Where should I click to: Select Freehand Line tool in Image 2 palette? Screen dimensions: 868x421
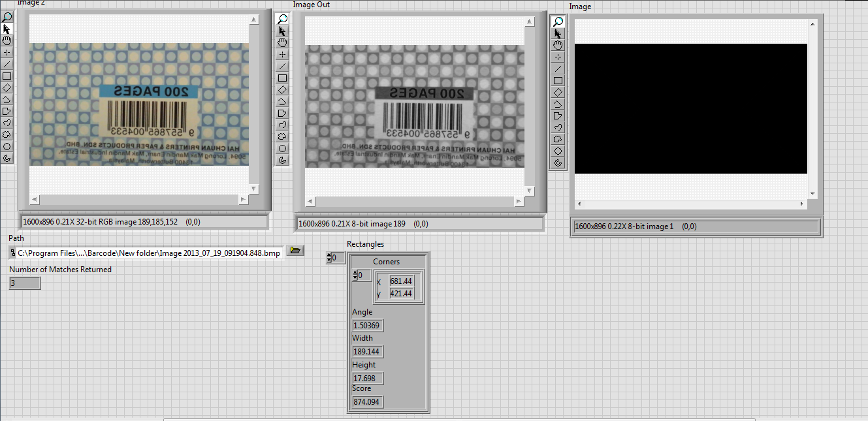tap(7, 123)
